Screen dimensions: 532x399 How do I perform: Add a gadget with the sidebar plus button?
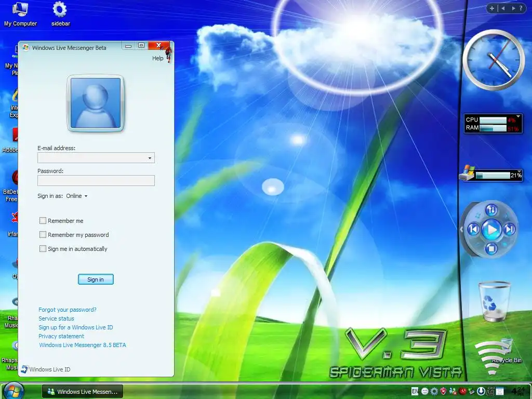pyautogui.click(x=491, y=8)
